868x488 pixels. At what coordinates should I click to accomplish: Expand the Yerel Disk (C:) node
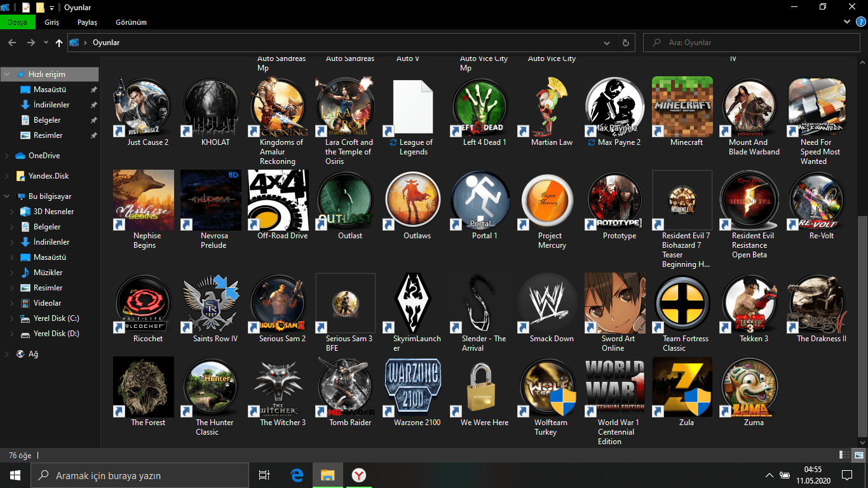point(12,318)
